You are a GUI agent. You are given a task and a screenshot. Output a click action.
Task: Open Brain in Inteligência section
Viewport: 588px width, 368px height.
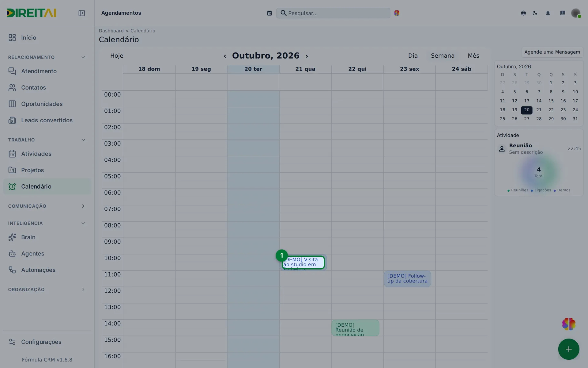[47, 237]
